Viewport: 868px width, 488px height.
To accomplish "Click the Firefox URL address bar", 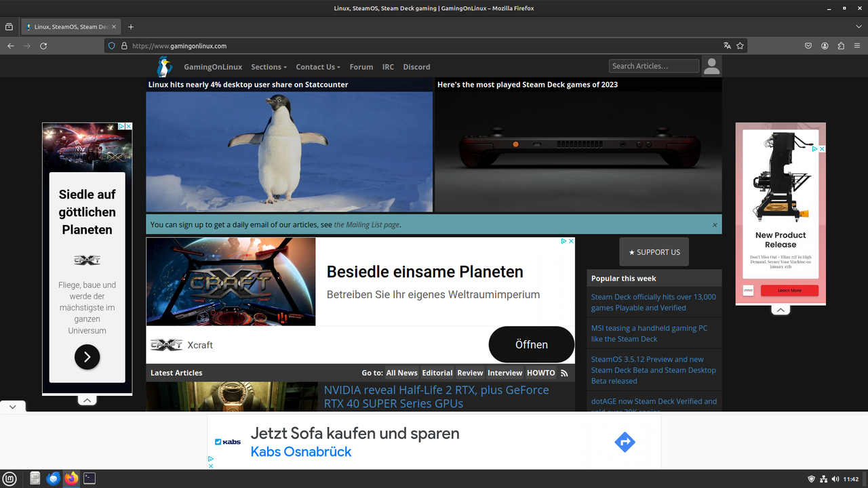I will point(427,46).
